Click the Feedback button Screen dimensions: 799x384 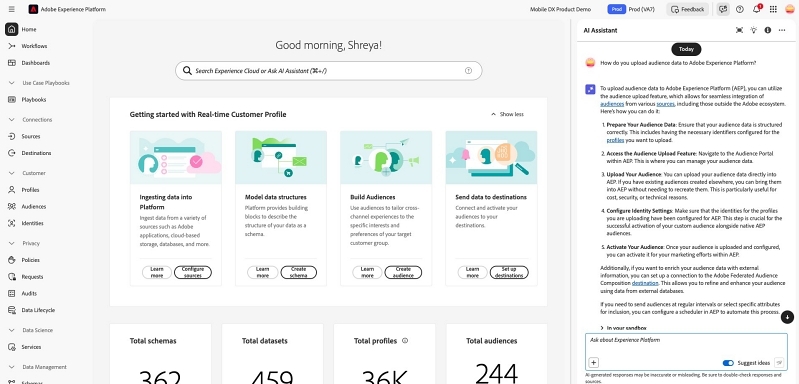coord(688,9)
